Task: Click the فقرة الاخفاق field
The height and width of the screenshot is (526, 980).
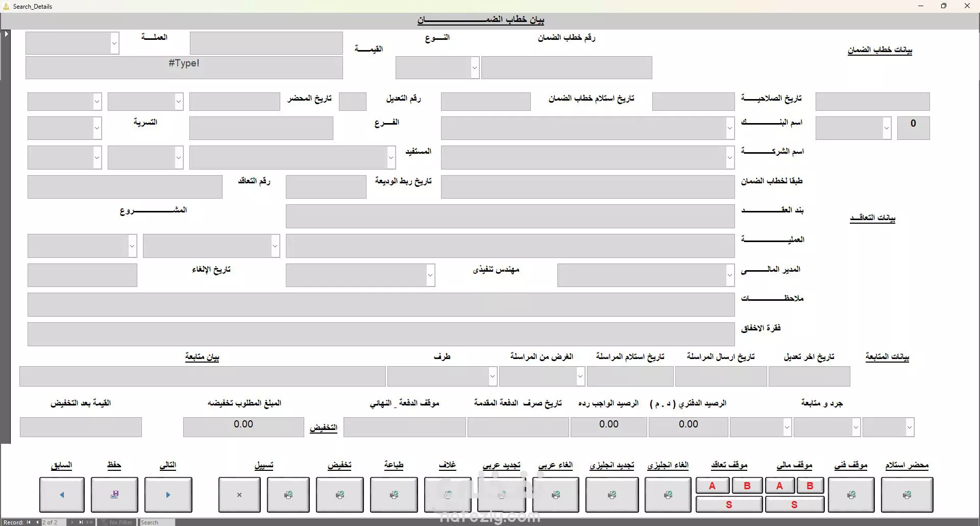Action: tap(381, 334)
